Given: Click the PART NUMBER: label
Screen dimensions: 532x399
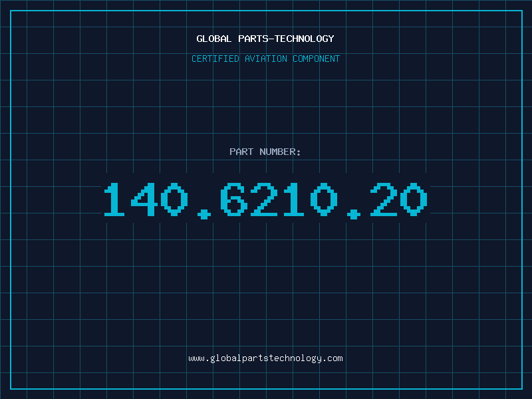Looking at the screenshot, I should (265, 152).
